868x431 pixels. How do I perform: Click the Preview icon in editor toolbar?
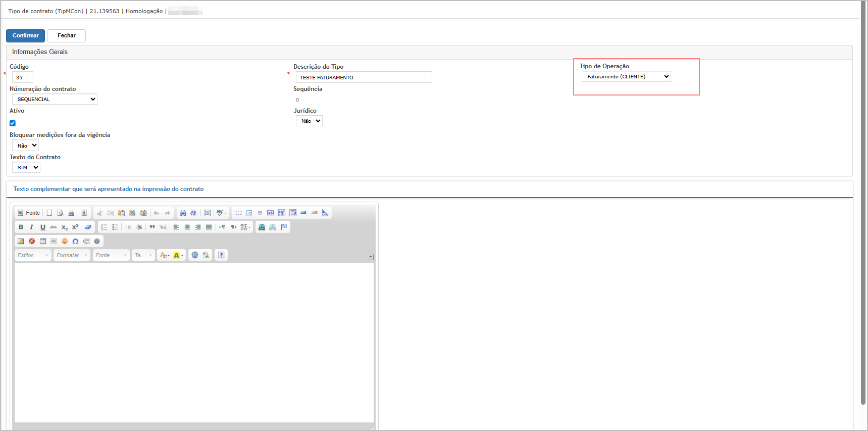(61, 213)
